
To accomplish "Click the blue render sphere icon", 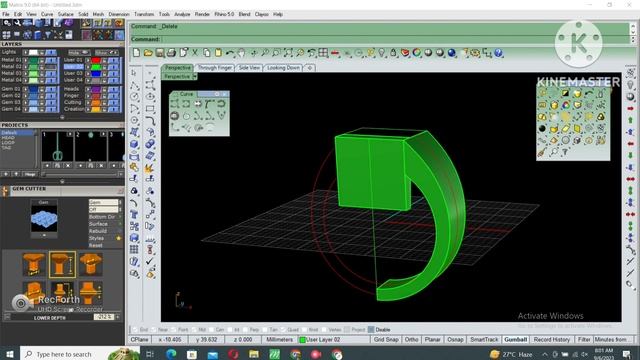I will tap(452, 53).
